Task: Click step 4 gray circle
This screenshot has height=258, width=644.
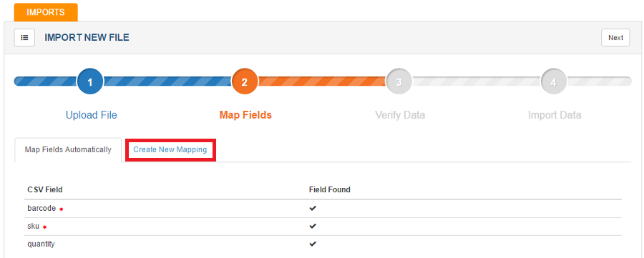Action: pyautogui.click(x=553, y=81)
